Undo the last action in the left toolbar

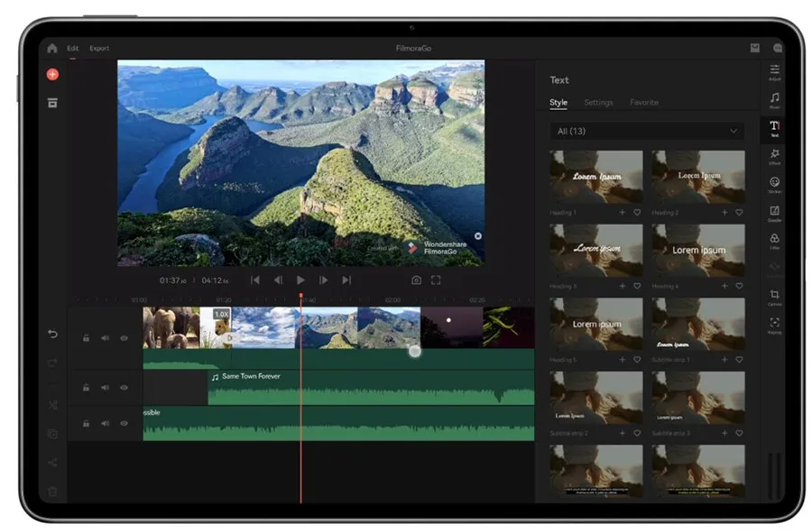(52, 335)
